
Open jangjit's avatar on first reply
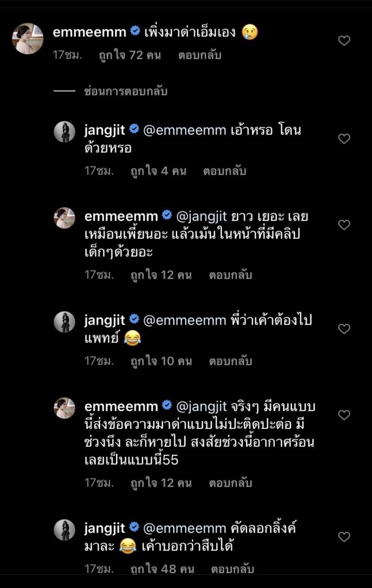(64, 132)
